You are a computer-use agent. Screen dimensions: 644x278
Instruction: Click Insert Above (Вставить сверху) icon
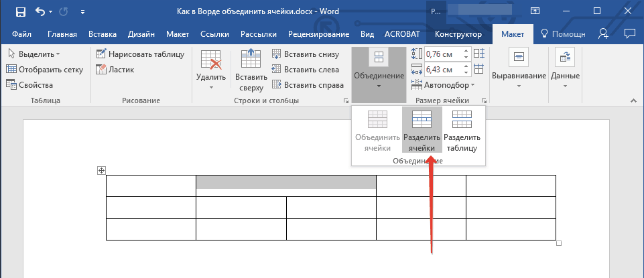tap(251, 70)
